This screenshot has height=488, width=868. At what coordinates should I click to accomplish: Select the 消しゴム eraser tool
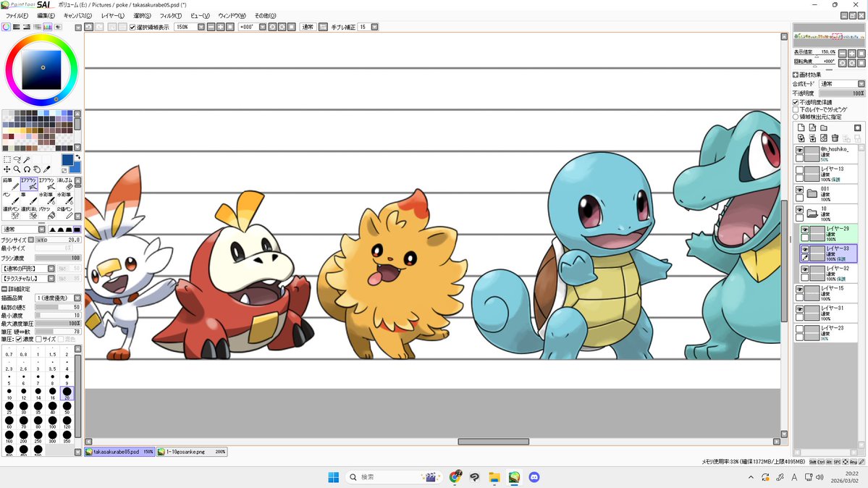pos(64,184)
